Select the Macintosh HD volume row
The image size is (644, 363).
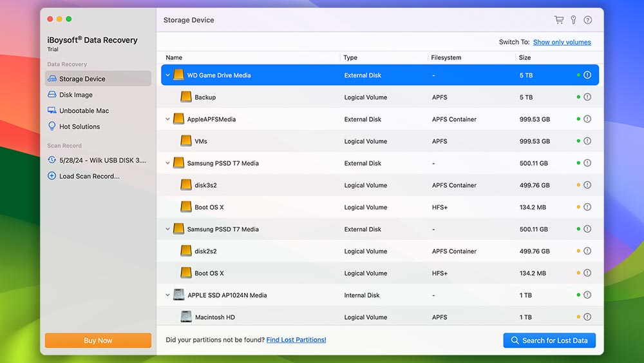(x=380, y=317)
